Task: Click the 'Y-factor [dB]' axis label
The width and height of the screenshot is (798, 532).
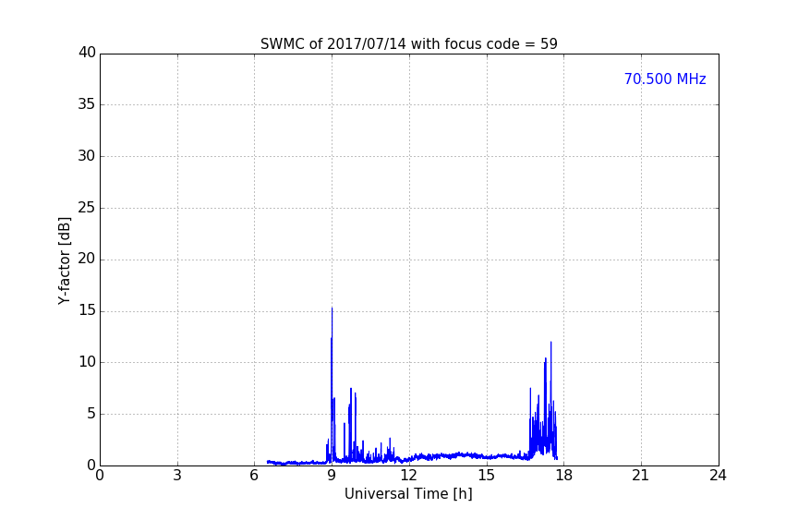Action: pos(64,260)
